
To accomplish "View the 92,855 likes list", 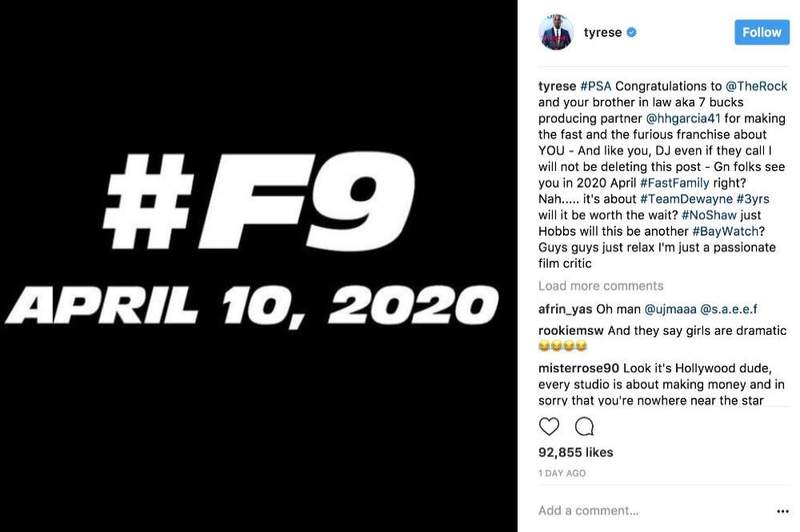I will [577, 453].
